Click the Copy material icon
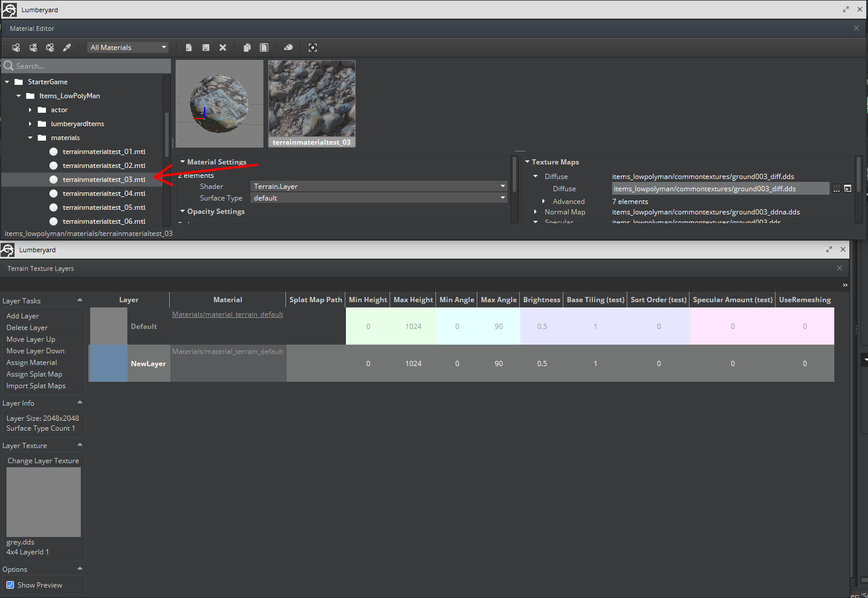 [247, 48]
